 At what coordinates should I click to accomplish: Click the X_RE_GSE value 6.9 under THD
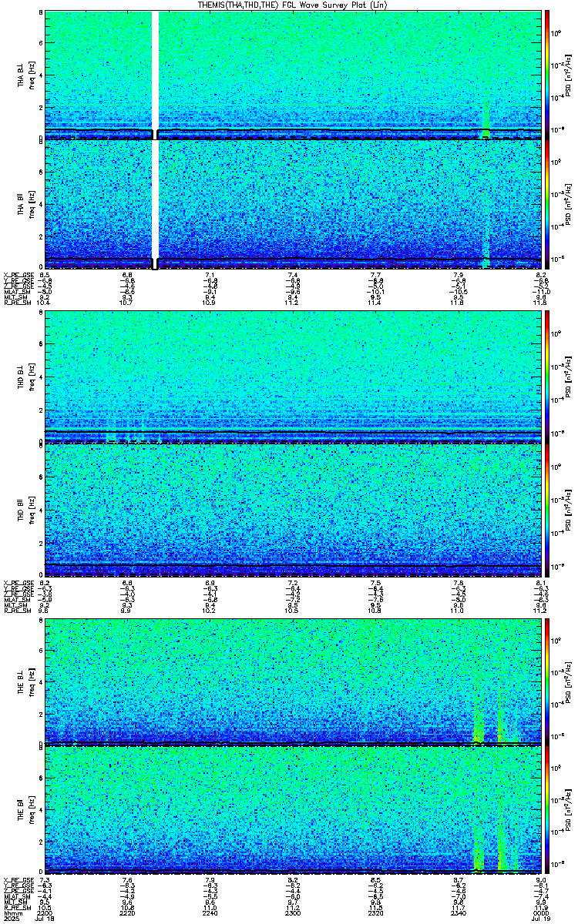tap(210, 582)
